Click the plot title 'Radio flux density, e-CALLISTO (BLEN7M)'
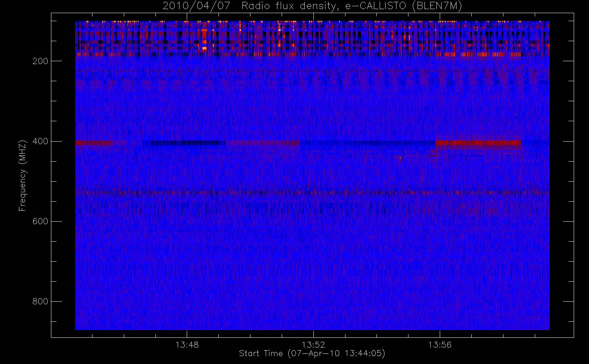The width and height of the screenshot is (589, 364). tap(352, 6)
